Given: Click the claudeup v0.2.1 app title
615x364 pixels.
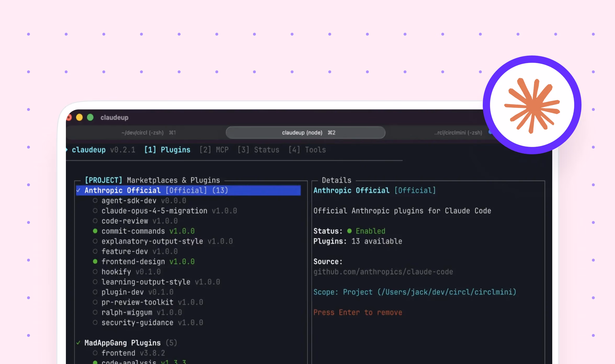Looking at the screenshot, I should click(104, 150).
